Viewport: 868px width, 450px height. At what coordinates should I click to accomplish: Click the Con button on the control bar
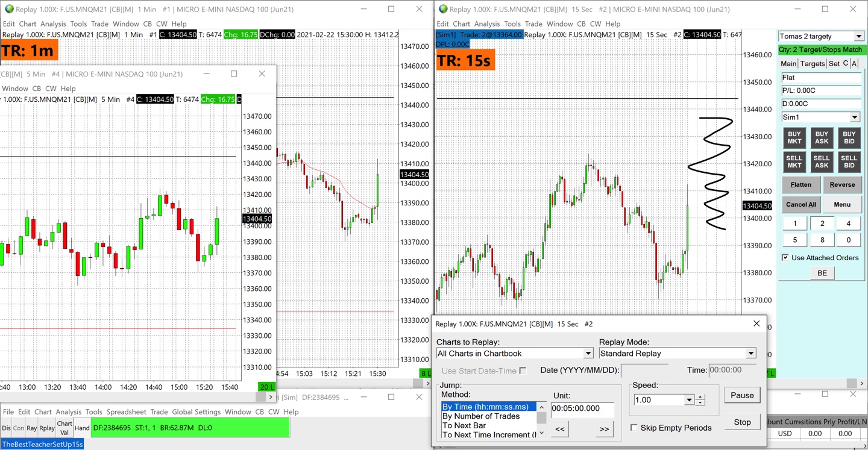coord(19,428)
